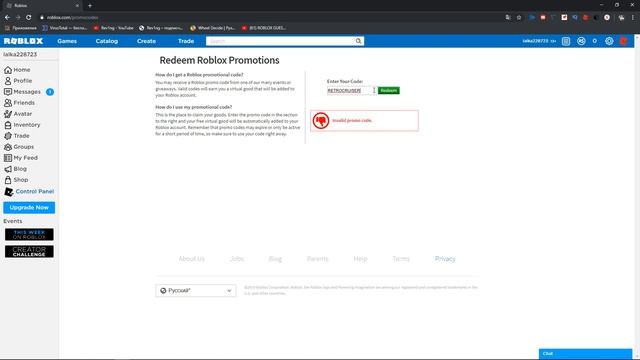The height and width of the screenshot is (360, 640).
Task: Click the header search field
Action: (x=280, y=41)
